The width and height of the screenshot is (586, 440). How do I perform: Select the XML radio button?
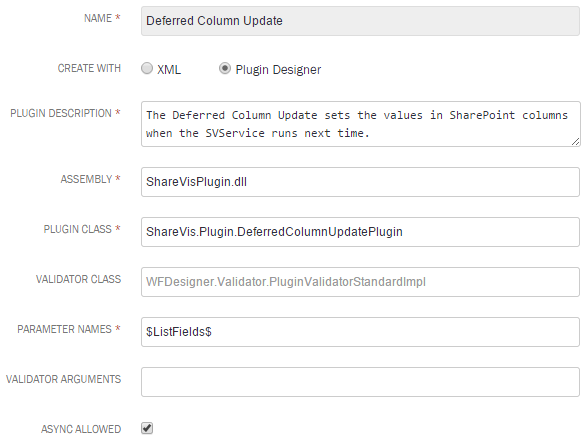[147, 68]
